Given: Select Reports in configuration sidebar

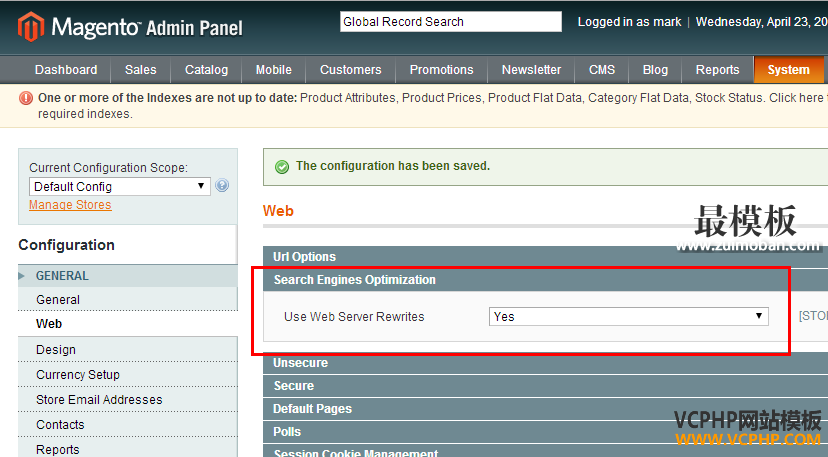Looking at the screenshot, I should (128, 449).
